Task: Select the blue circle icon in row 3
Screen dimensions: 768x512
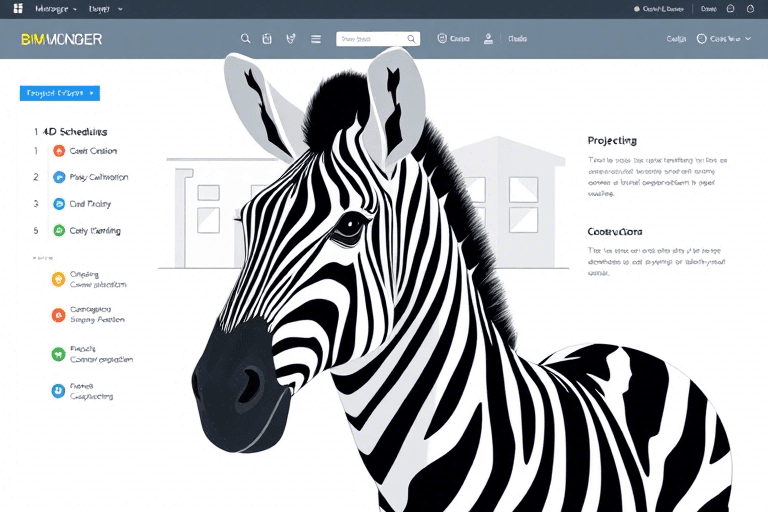Action: coord(59,204)
